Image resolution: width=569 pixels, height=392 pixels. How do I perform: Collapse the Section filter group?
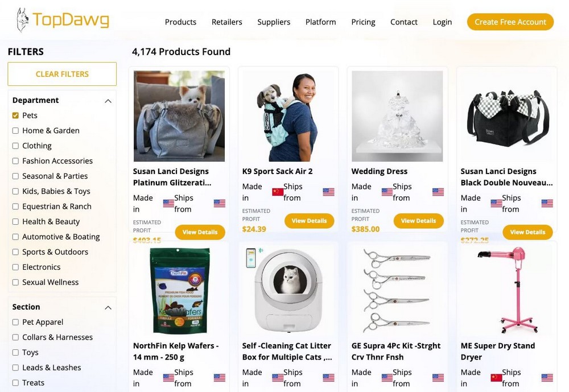click(108, 307)
